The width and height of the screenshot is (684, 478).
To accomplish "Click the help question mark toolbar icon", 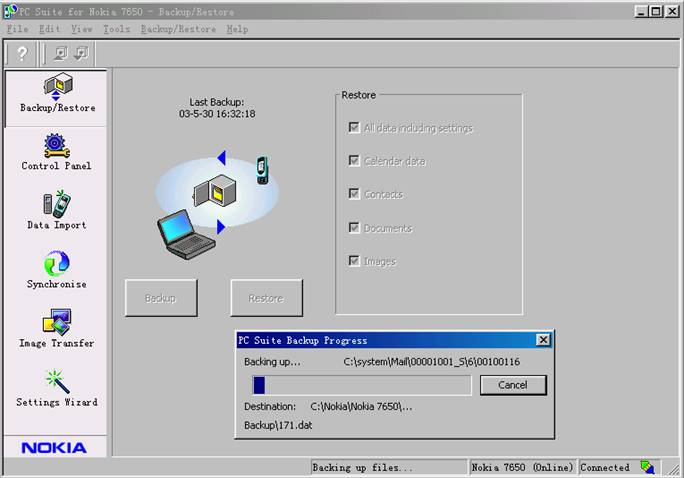I will (x=22, y=54).
